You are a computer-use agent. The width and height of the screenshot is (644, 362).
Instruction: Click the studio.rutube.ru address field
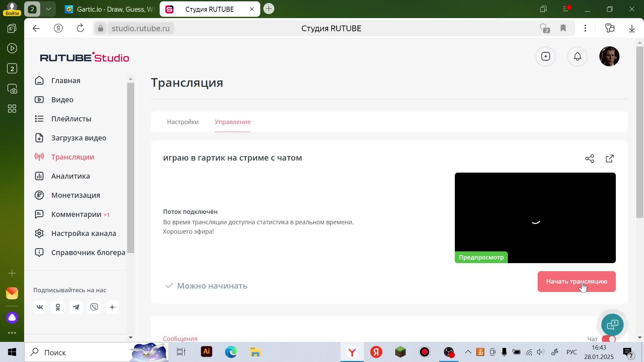(141, 28)
